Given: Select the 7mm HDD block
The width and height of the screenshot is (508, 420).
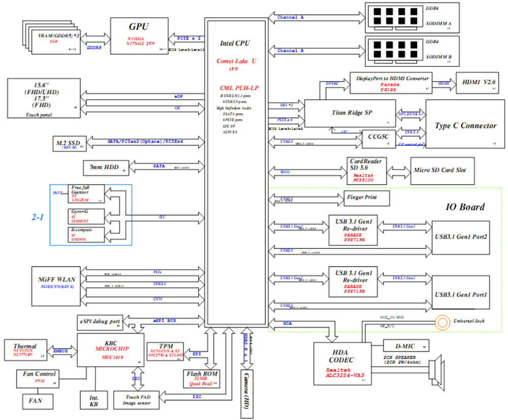Looking at the screenshot, I should pos(106,168).
